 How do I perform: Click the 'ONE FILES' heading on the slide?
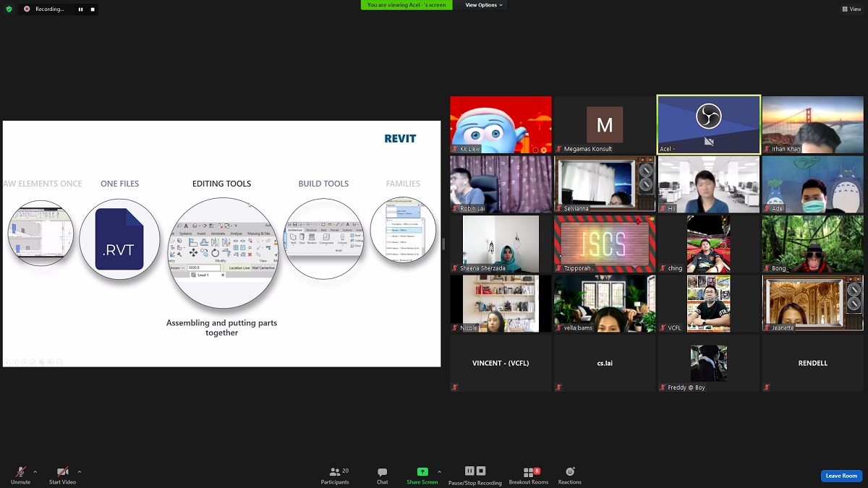[119, 184]
